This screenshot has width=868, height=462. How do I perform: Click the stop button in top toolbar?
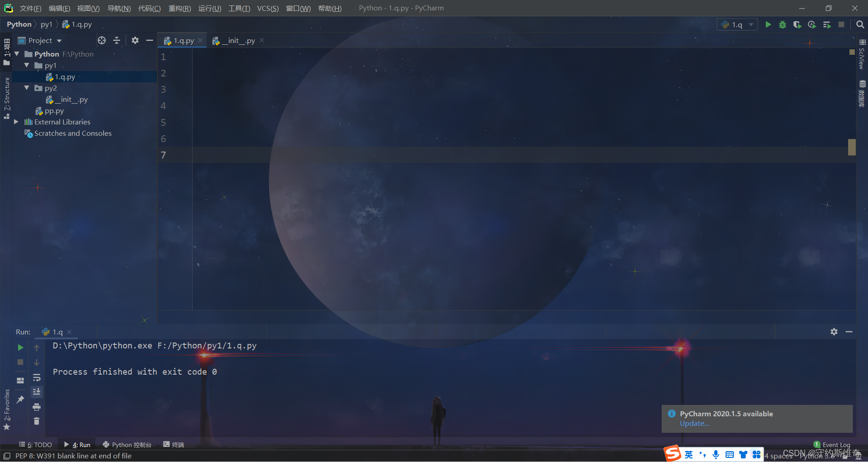[x=841, y=24]
